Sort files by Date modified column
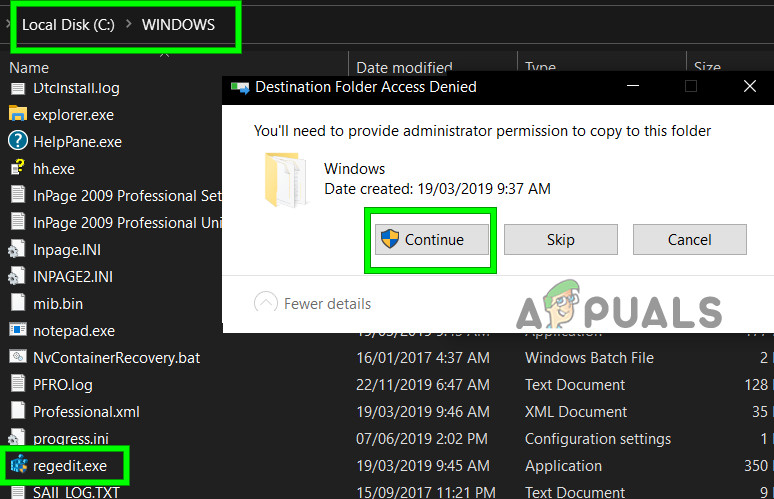774x499 pixels. (x=404, y=68)
